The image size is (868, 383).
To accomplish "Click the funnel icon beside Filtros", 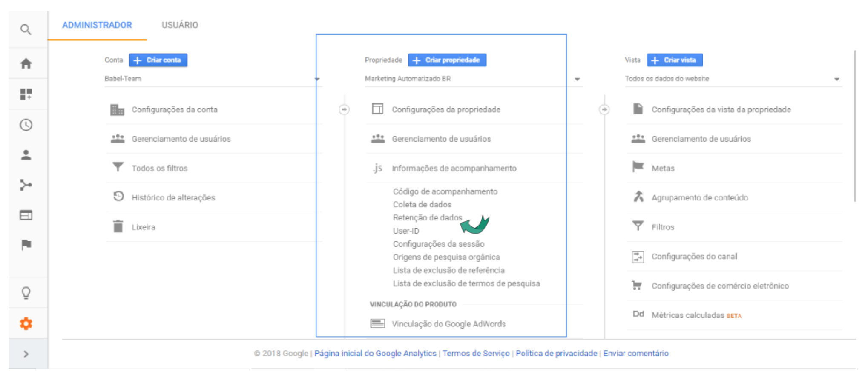I will [x=638, y=226].
